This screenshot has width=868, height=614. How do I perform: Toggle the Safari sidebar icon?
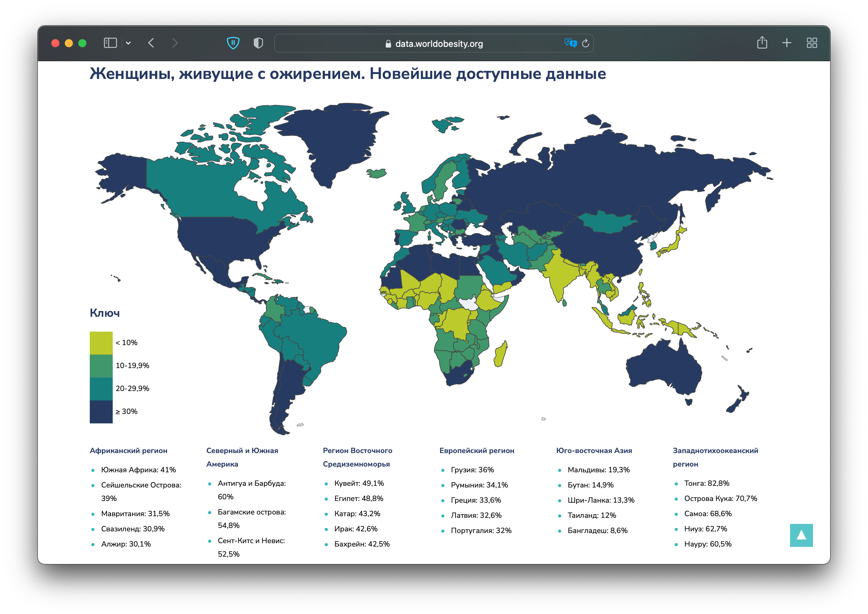110,43
